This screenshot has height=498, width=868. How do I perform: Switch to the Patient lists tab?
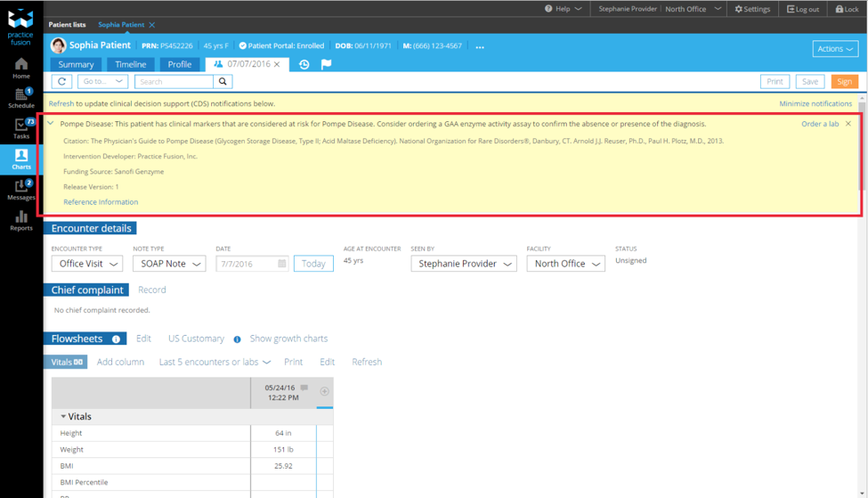point(67,25)
